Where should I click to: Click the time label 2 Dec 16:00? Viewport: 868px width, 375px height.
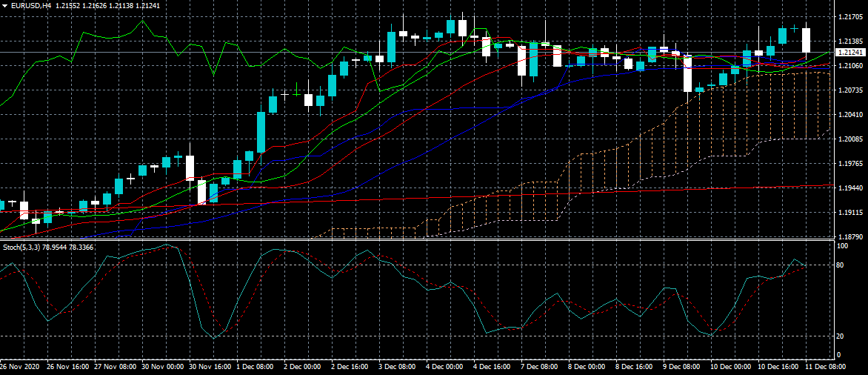(x=350, y=367)
